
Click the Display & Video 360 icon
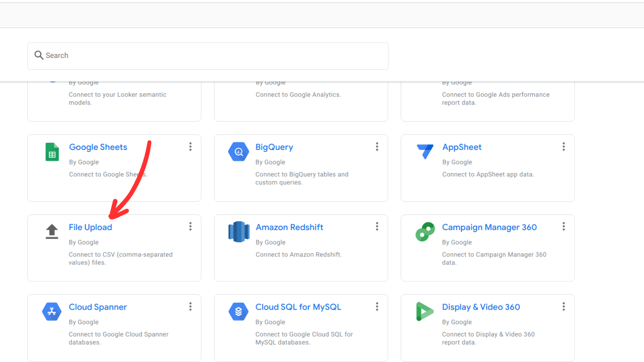(425, 312)
